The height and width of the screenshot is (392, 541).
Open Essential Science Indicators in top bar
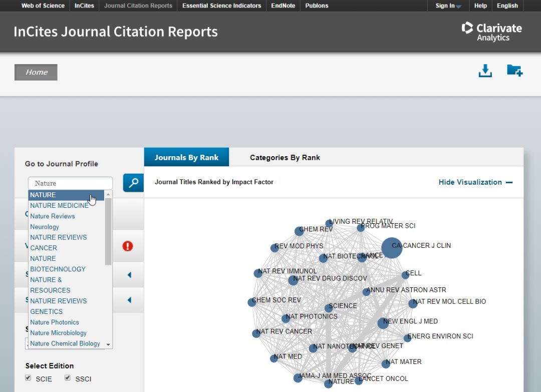(x=221, y=6)
